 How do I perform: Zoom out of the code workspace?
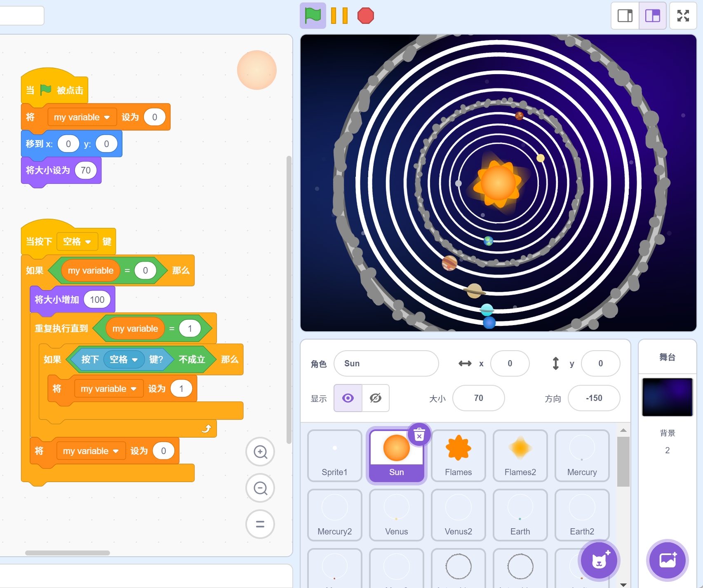click(260, 488)
